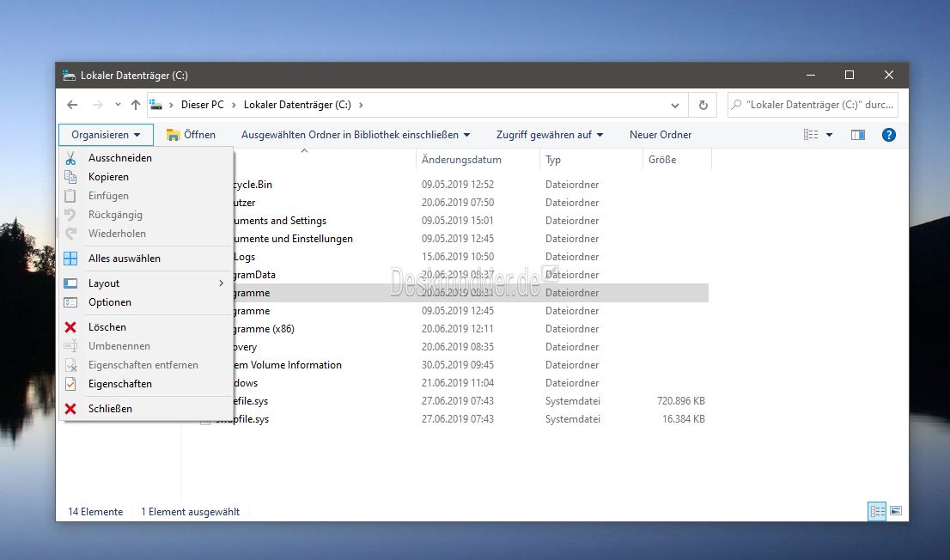Click 1 Element ausgewählt status text

pos(190,512)
